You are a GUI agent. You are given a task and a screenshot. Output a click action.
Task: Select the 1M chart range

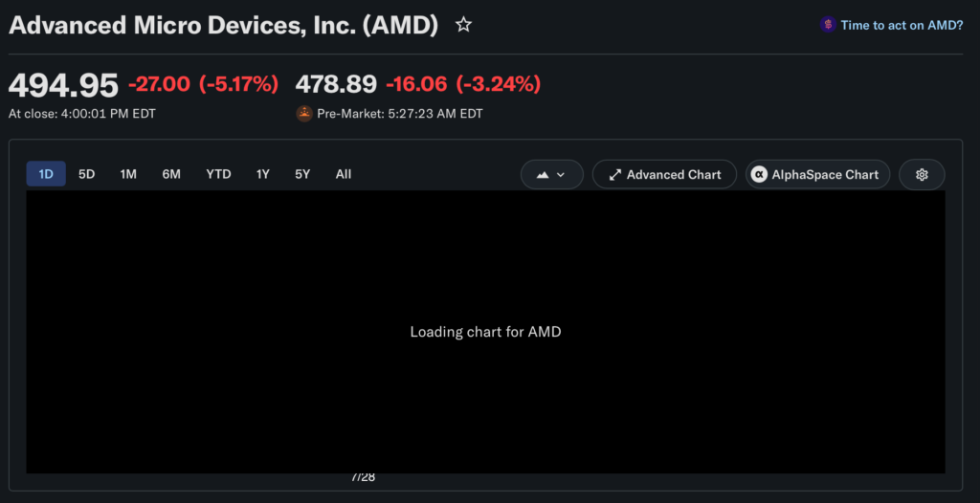tap(128, 174)
